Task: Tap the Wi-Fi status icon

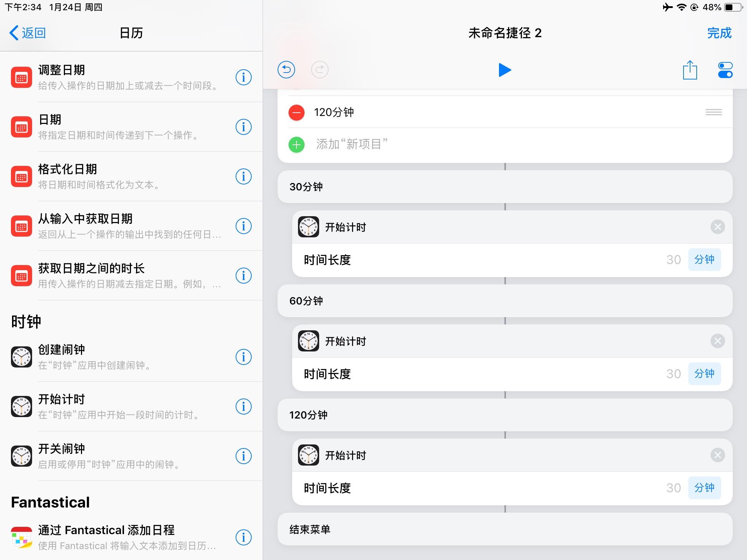Action: [x=681, y=7]
